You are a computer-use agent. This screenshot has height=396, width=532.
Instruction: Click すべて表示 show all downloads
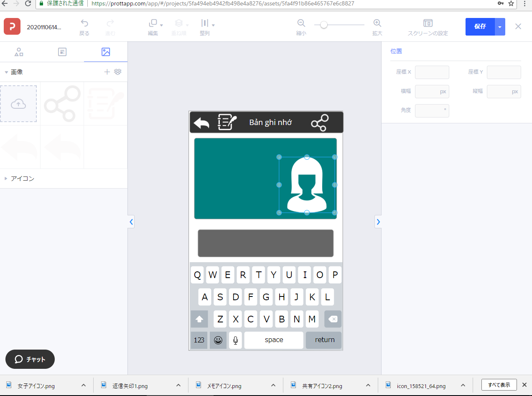point(499,385)
